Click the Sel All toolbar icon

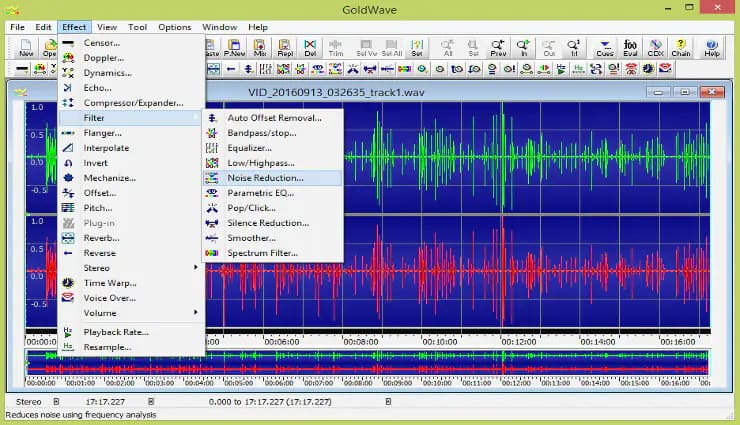point(392,48)
